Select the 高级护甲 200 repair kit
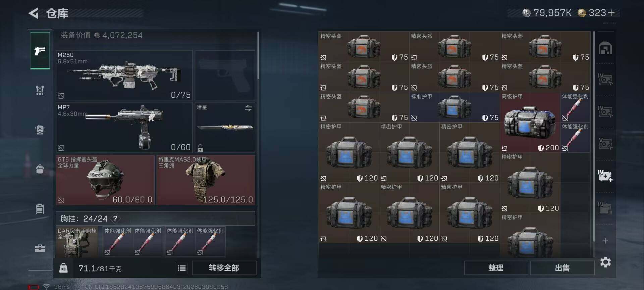The image size is (644, 290). point(530,123)
